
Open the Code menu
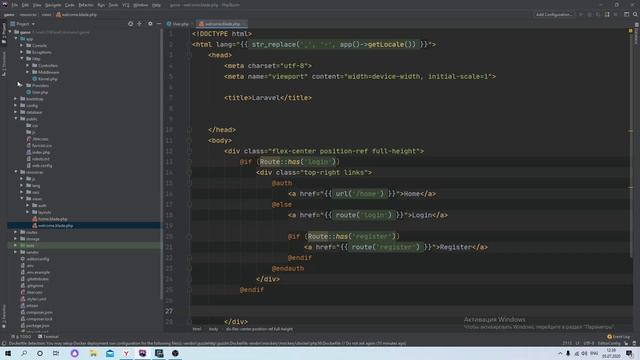click(70, 5)
